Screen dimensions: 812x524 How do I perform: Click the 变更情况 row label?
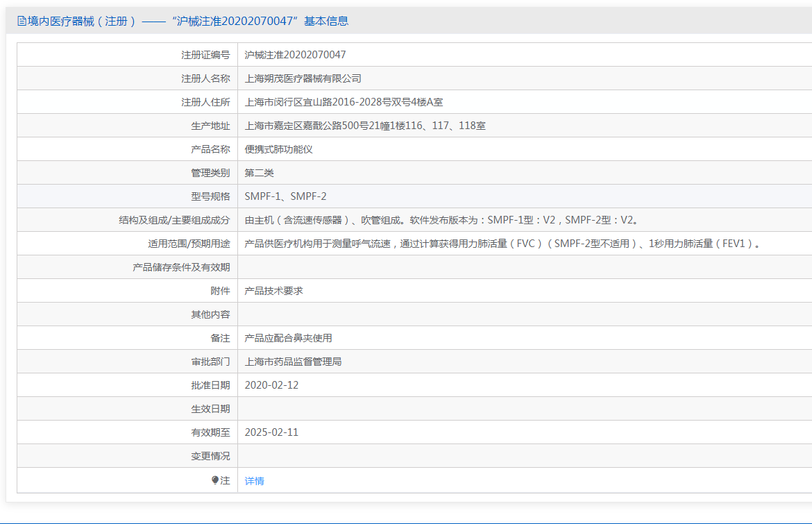click(210, 456)
